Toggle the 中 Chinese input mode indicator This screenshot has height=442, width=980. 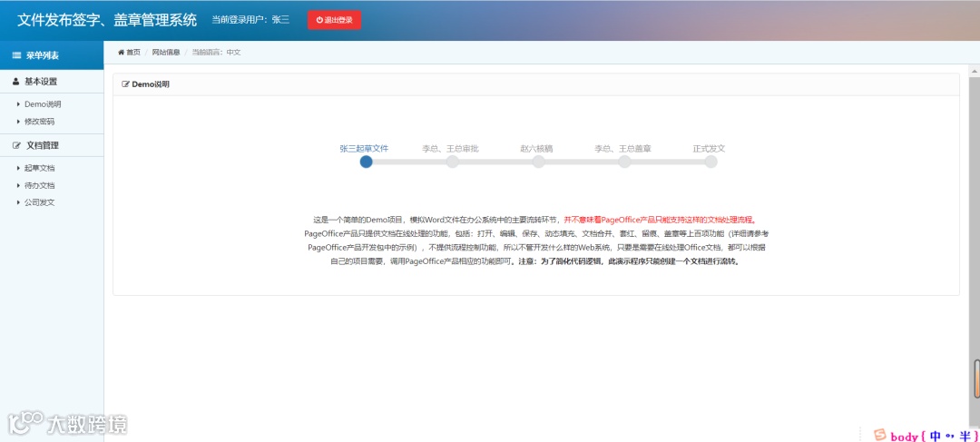935,436
